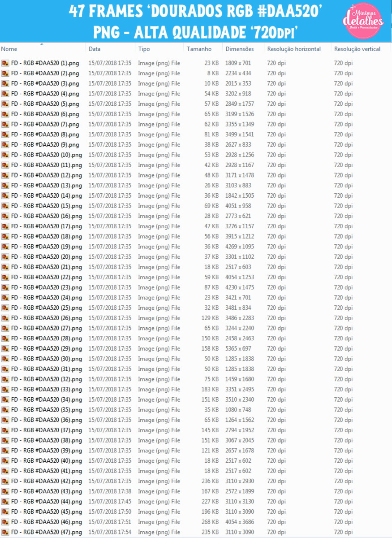Screen dimensions: 392x538
Task: Click the Tipo column header
Action: [x=144, y=49]
